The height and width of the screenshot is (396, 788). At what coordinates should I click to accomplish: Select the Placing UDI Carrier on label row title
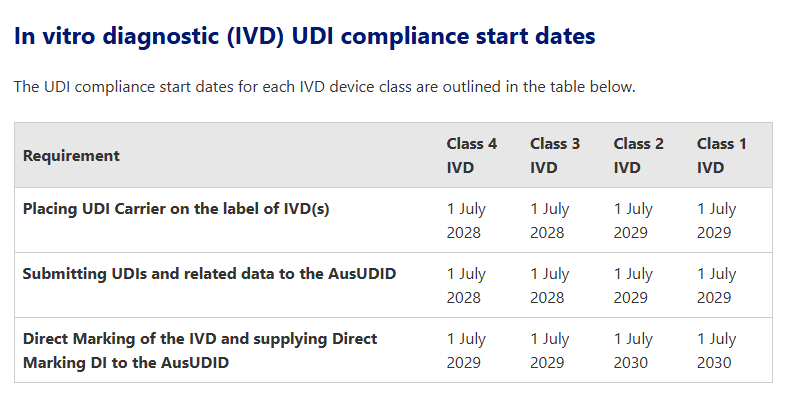(176, 209)
